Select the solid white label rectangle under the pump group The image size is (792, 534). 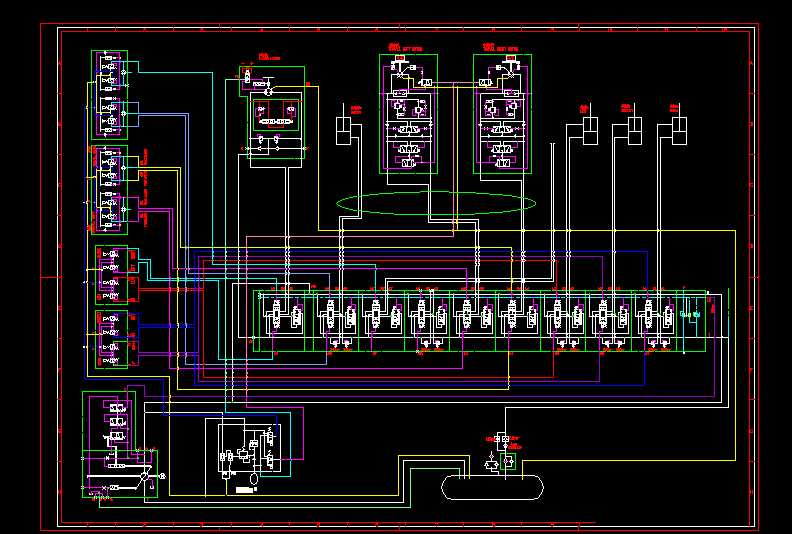tap(246, 490)
